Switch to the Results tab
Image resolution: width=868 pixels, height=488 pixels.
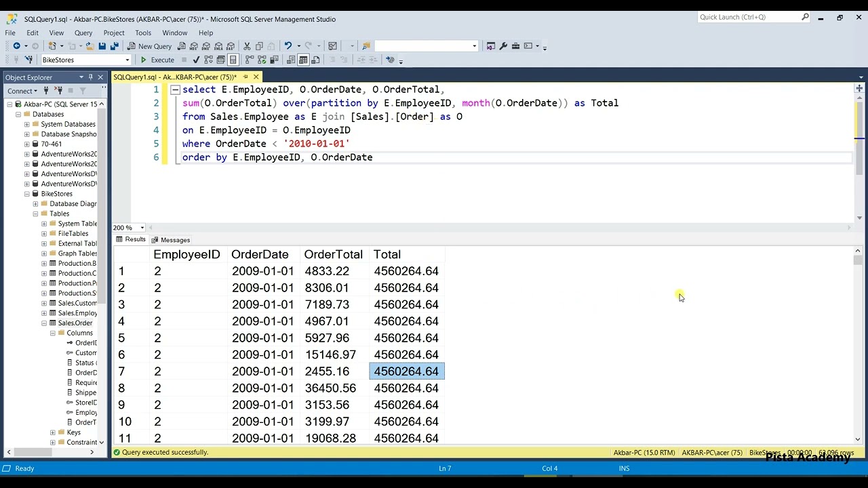[x=131, y=239]
